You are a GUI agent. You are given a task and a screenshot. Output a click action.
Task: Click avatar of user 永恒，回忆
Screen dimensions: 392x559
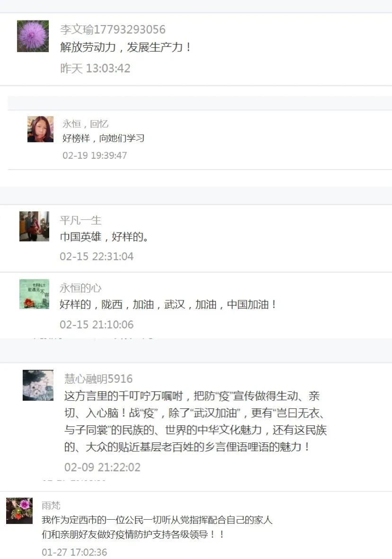pos(40,129)
